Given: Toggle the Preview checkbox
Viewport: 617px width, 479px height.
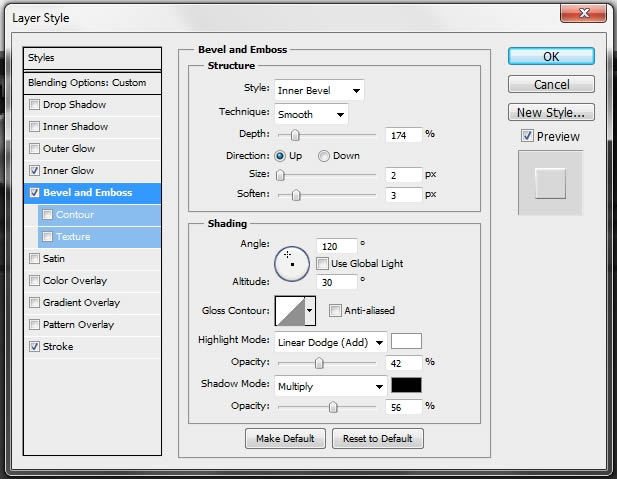Looking at the screenshot, I should [x=527, y=136].
